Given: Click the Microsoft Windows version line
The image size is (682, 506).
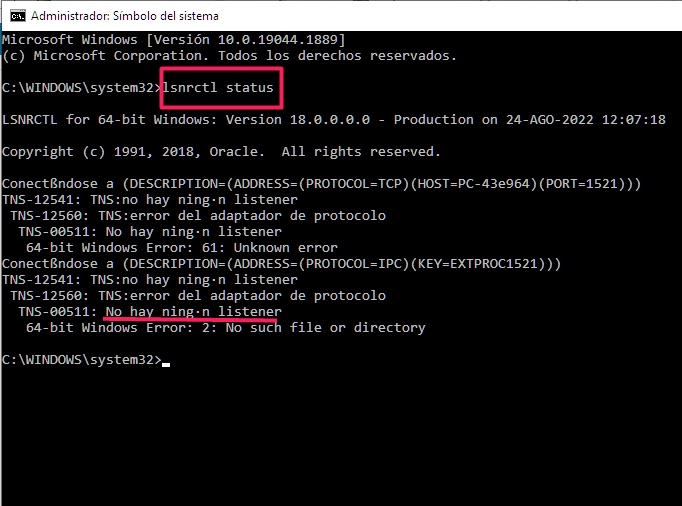Looking at the screenshot, I should click(173, 39).
